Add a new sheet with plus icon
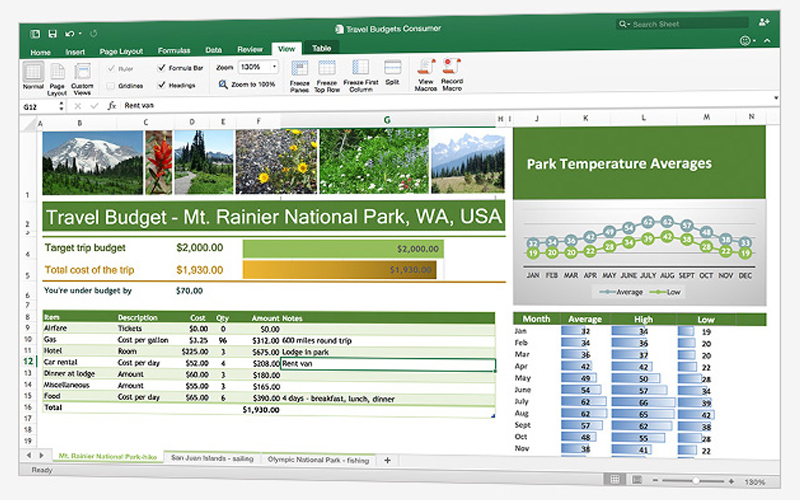Image resolution: width=800 pixels, height=500 pixels. [x=387, y=460]
